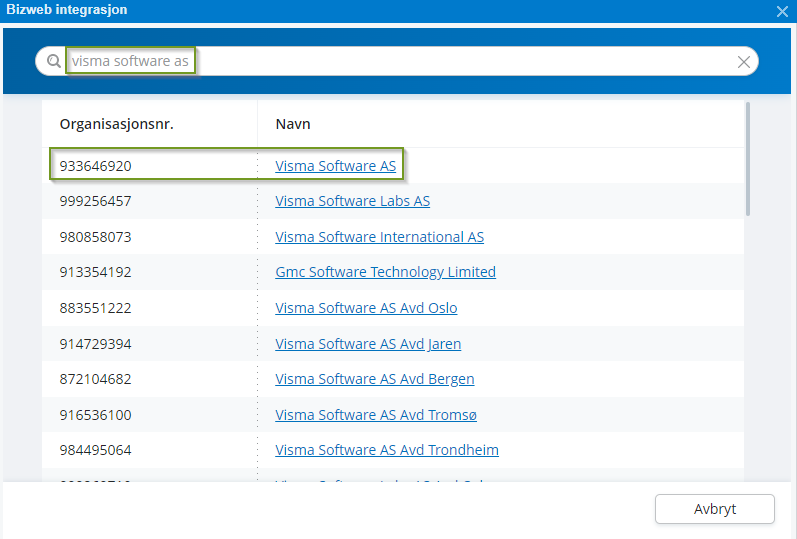Select organization number 913354192
Viewport: 797px width, 539px height.
pyautogui.click(x=96, y=272)
